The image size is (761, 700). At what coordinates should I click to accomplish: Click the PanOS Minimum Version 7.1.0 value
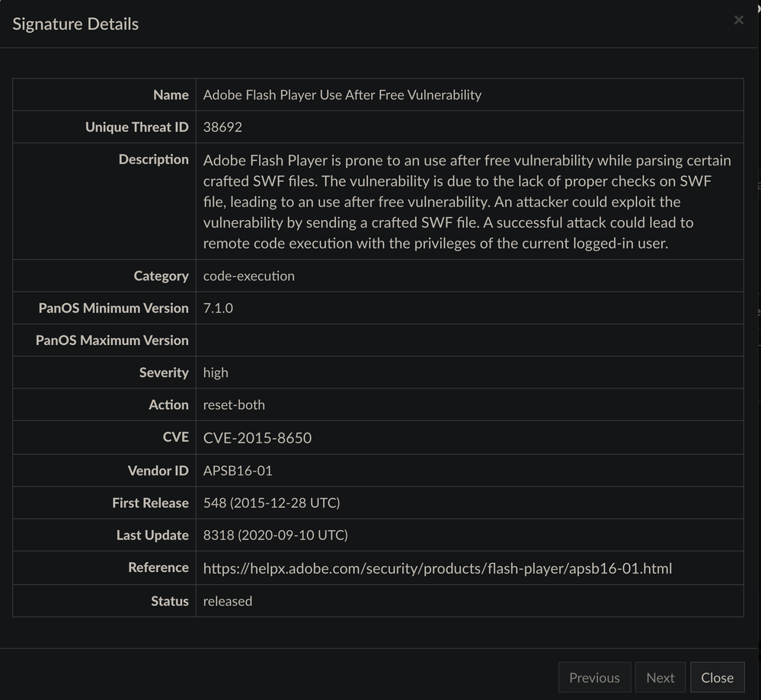point(218,308)
